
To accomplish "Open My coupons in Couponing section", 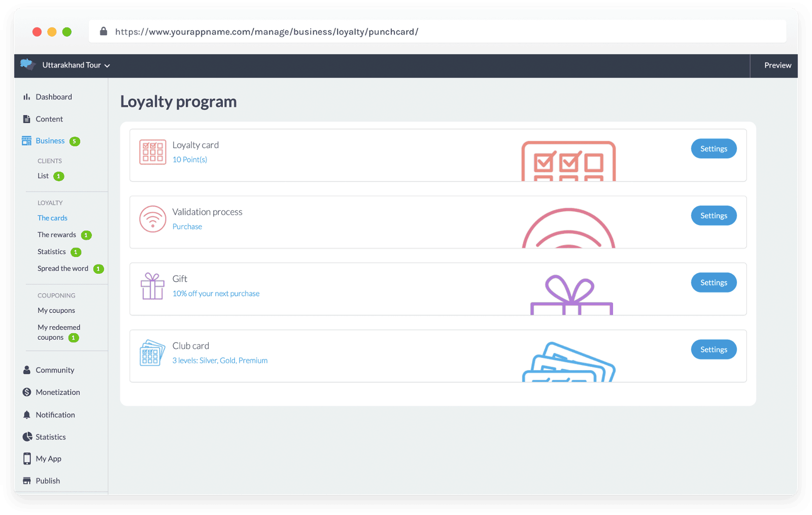I will pyautogui.click(x=56, y=310).
